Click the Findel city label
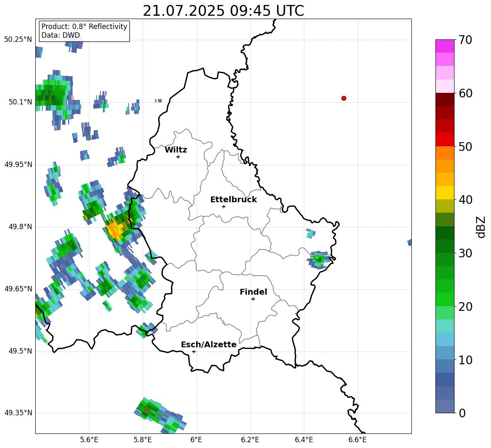 [x=253, y=292]
